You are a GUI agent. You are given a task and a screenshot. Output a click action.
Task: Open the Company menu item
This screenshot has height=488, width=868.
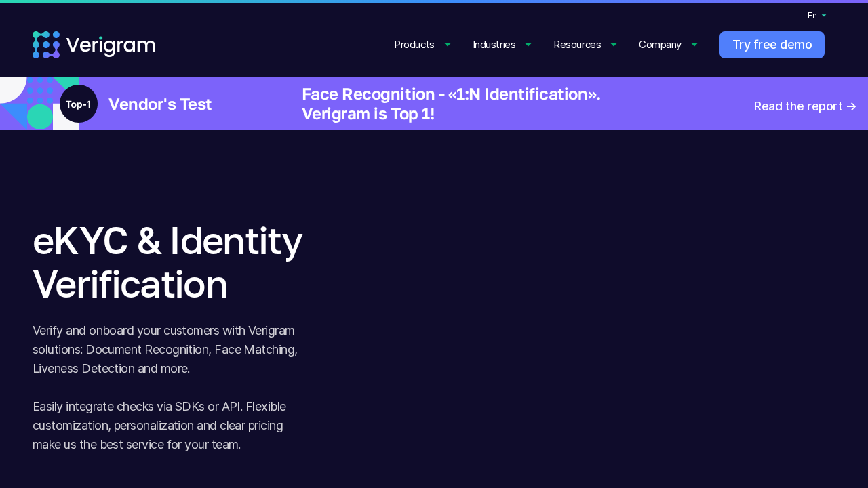click(660, 44)
